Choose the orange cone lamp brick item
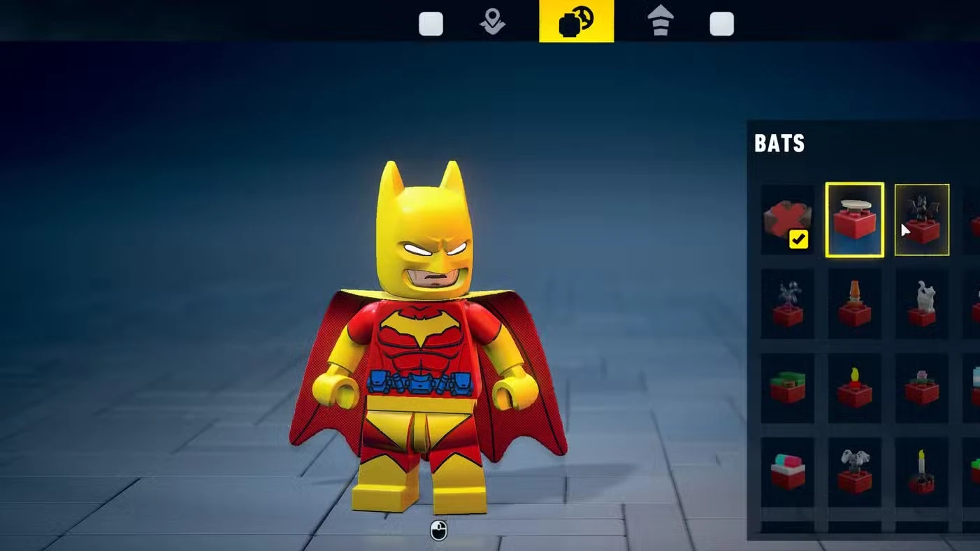The width and height of the screenshot is (980, 551). [855, 304]
